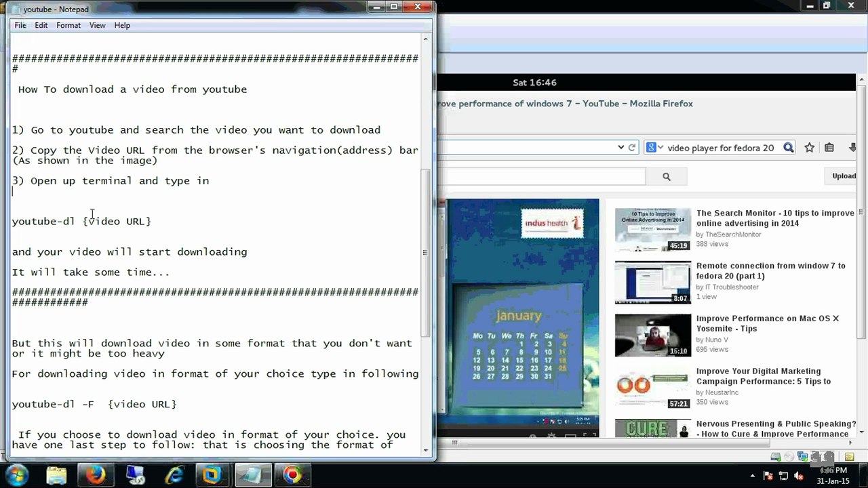Click the YouTube search input field

pyautogui.click(x=541, y=176)
